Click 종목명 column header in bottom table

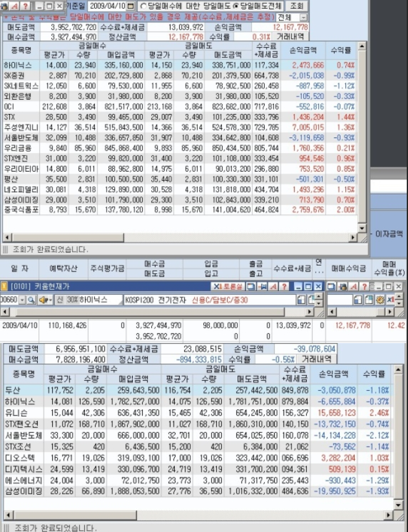pyautogui.click(x=24, y=374)
